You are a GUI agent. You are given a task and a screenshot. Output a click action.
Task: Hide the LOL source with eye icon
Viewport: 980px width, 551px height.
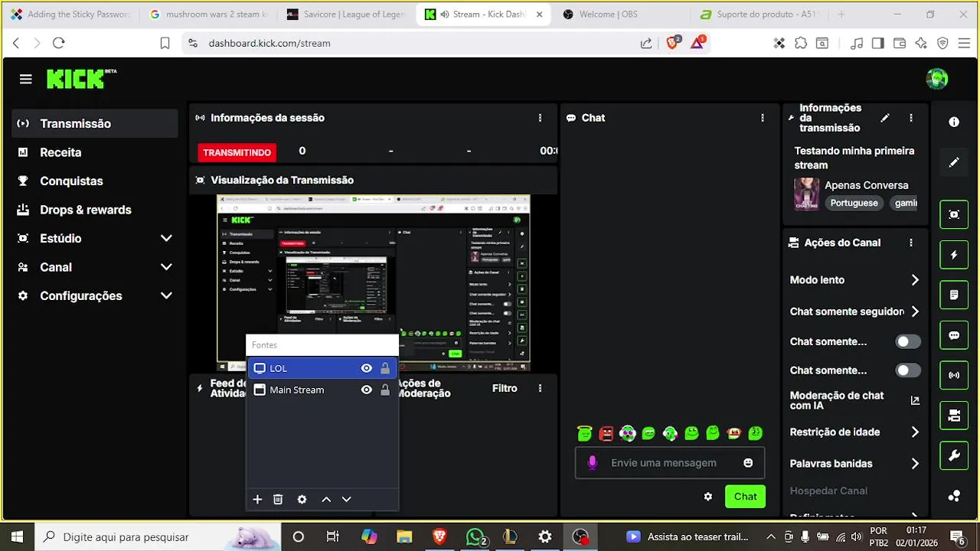[x=367, y=368]
